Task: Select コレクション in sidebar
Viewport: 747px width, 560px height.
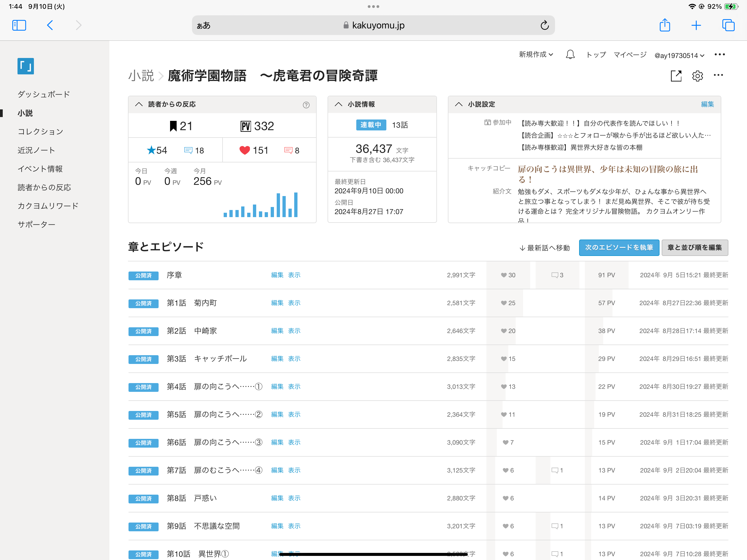Action: coord(40,132)
